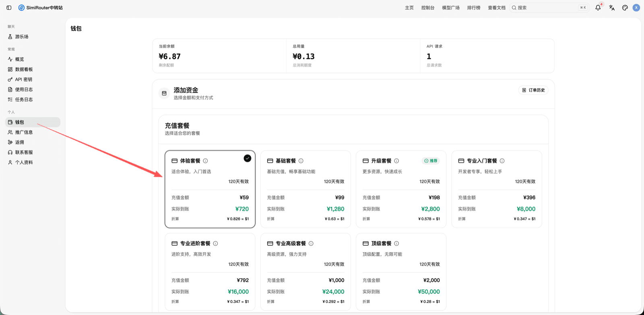
Task: Open 联系客服 in the sidebar
Action: click(x=33, y=152)
